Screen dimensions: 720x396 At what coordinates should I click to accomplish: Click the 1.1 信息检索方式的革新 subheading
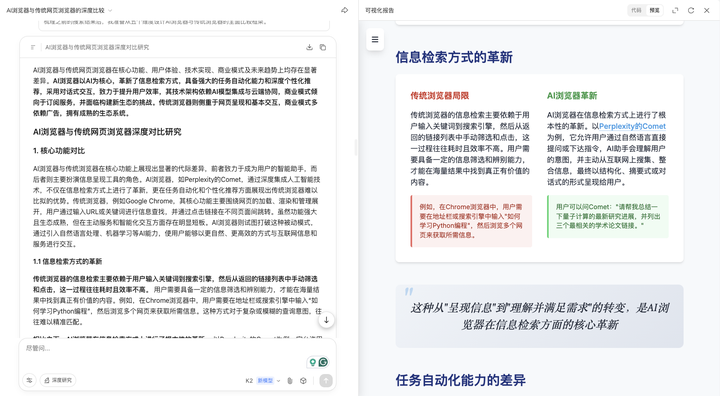[x=68, y=261]
